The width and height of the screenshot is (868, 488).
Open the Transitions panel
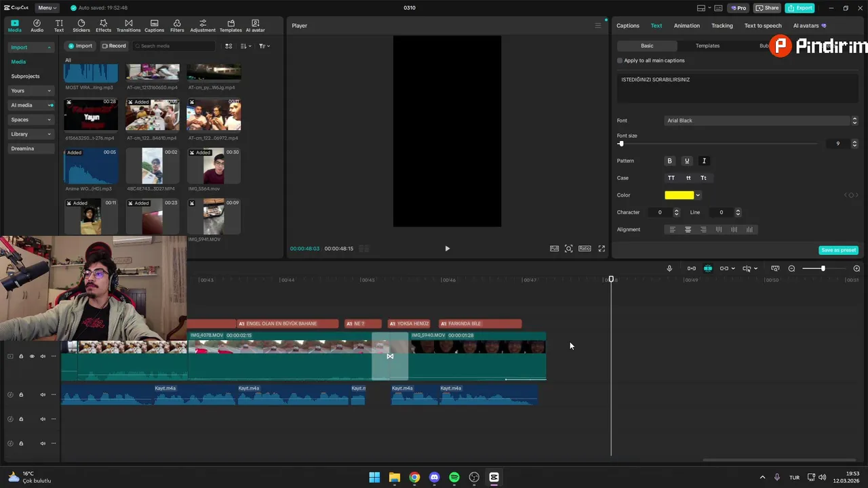128,26
